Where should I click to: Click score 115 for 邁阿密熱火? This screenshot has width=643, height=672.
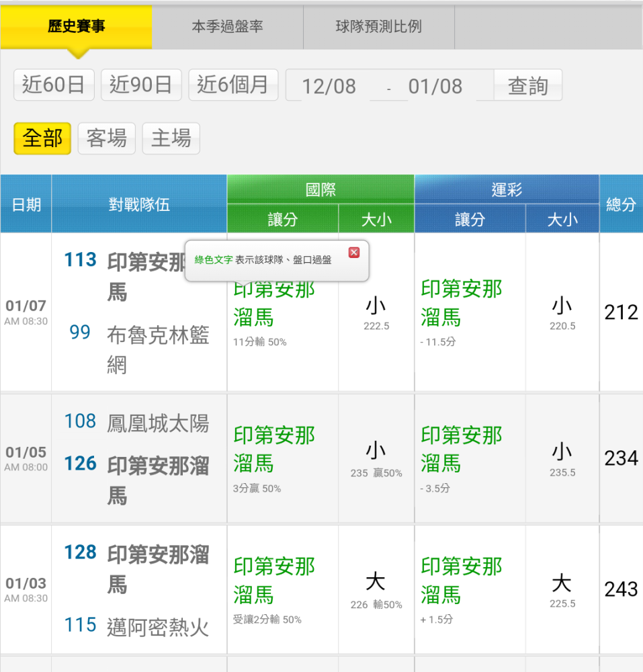[x=80, y=625]
